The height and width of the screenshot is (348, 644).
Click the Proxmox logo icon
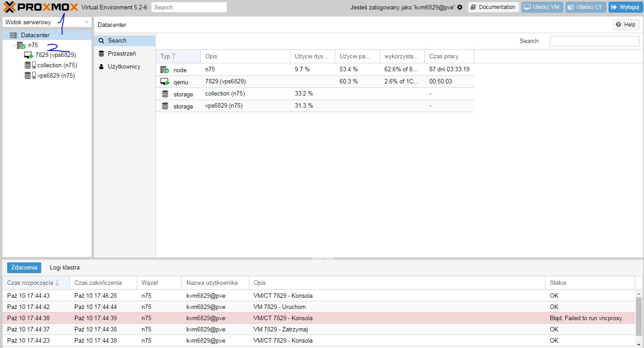click(10, 7)
